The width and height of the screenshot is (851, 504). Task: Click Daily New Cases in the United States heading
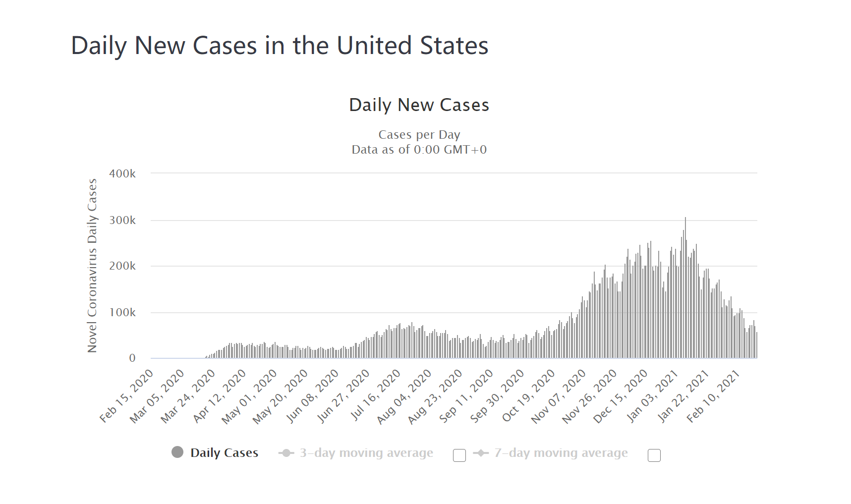coord(280,46)
